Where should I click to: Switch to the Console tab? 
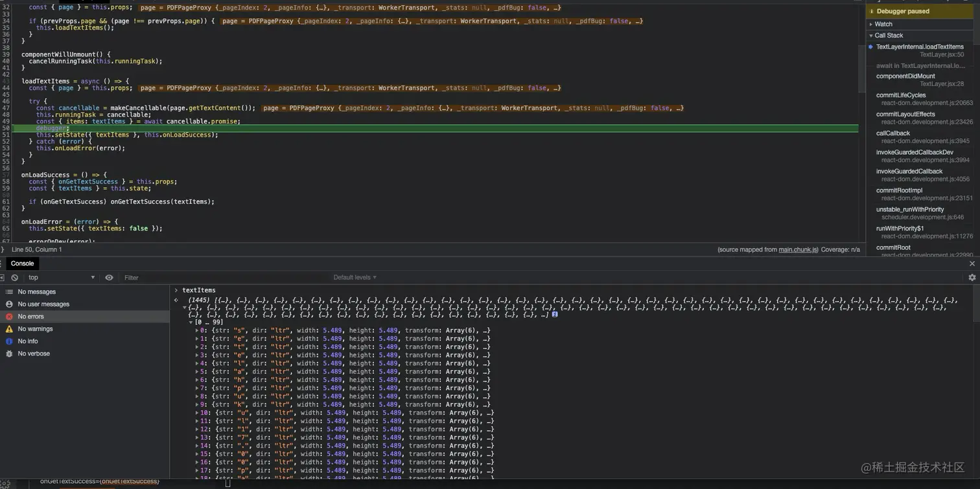(22, 264)
